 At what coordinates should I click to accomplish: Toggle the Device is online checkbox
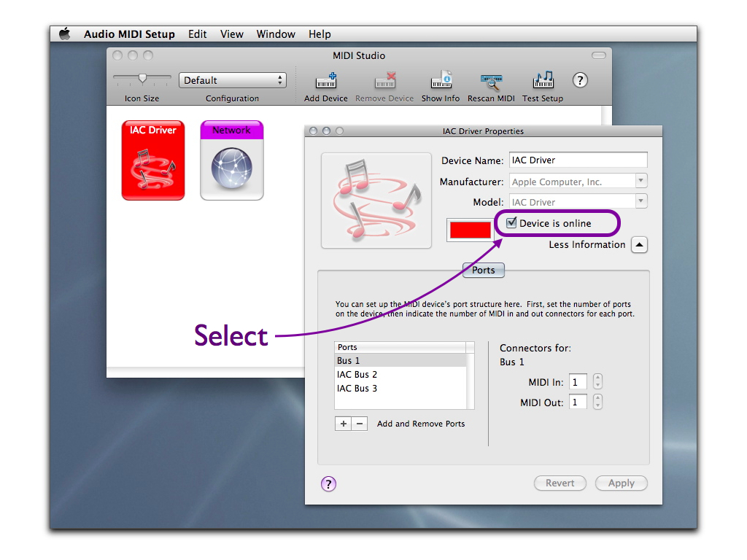[511, 222]
